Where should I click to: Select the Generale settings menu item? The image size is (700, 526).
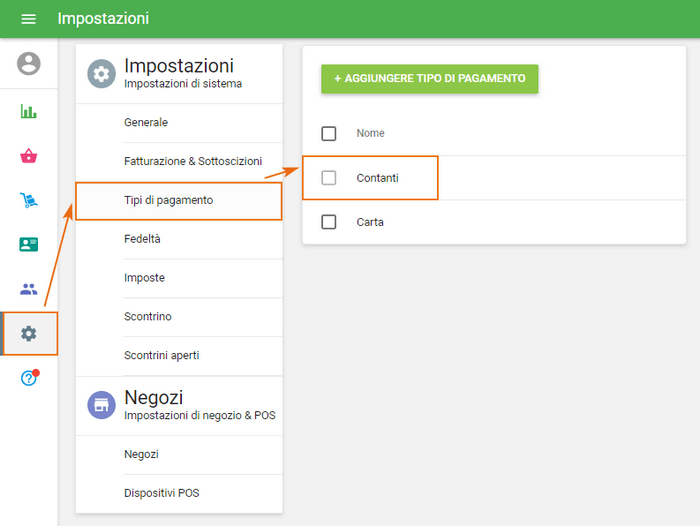(146, 122)
